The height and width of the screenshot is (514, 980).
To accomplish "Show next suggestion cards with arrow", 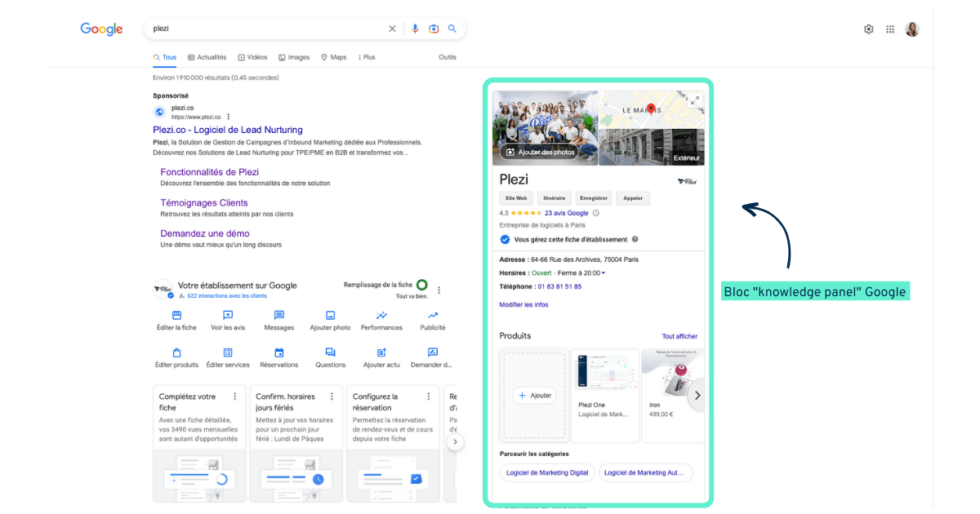I will (x=455, y=442).
